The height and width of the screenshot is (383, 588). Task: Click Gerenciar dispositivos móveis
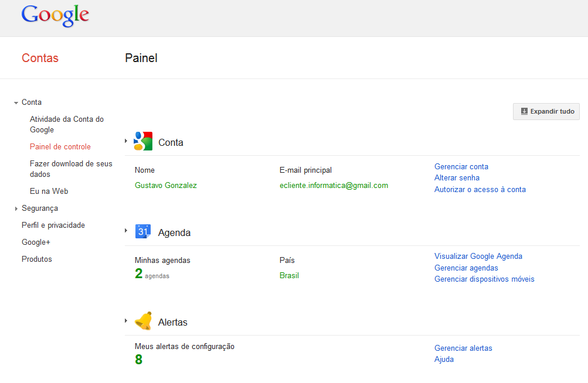click(x=484, y=279)
